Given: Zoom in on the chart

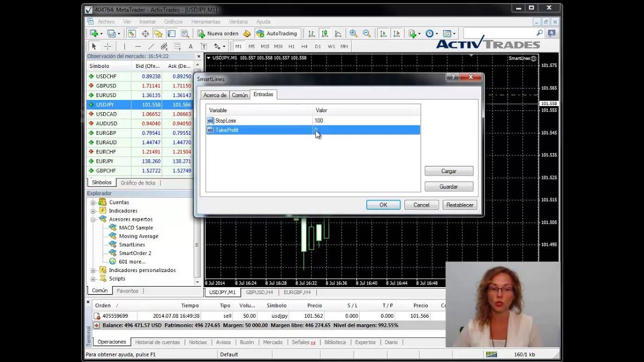Looking at the screenshot, I should (353, 34).
